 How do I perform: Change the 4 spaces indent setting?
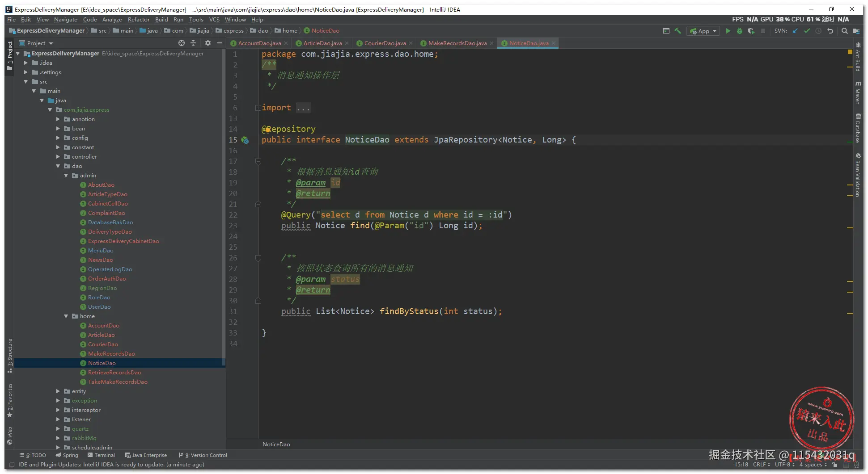click(x=813, y=465)
